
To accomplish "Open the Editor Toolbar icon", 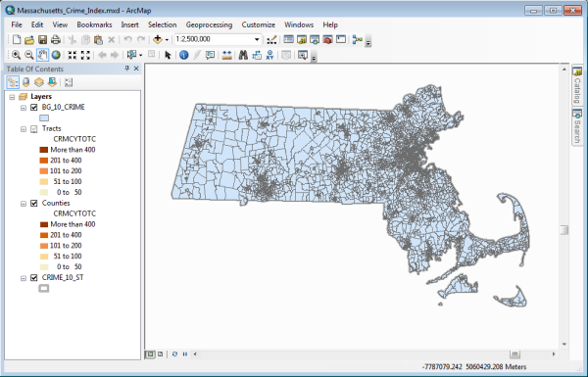I will click(x=271, y=39).
